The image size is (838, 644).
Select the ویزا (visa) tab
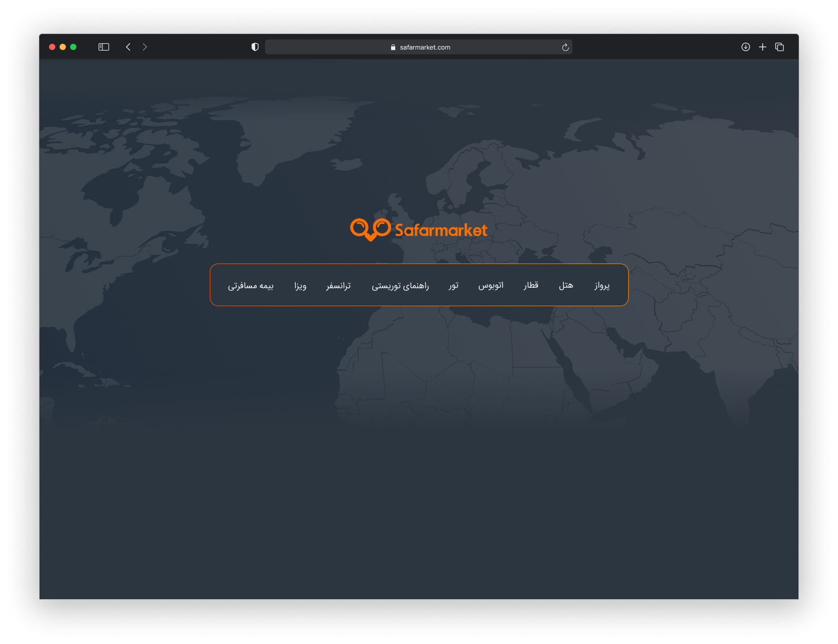point(300,286)
